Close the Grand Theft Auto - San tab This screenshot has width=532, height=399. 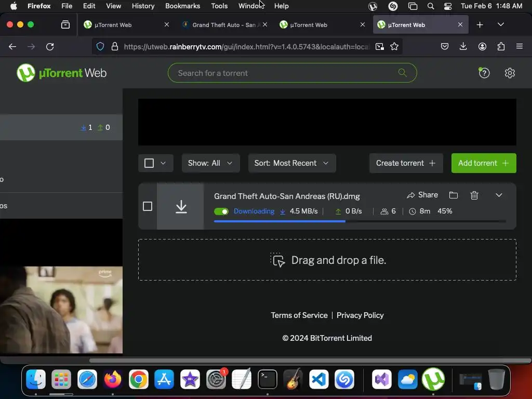click(x=265, y=25)
